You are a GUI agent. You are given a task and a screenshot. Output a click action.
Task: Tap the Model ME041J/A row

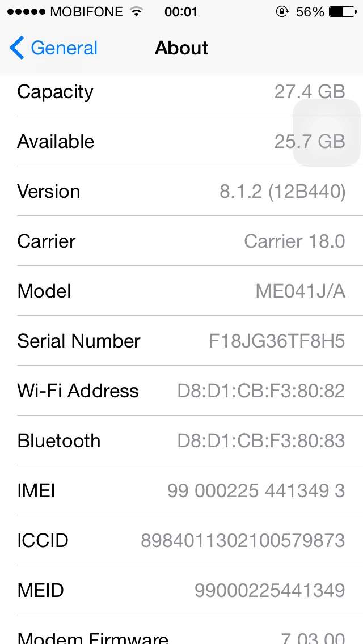pos(181,291)
